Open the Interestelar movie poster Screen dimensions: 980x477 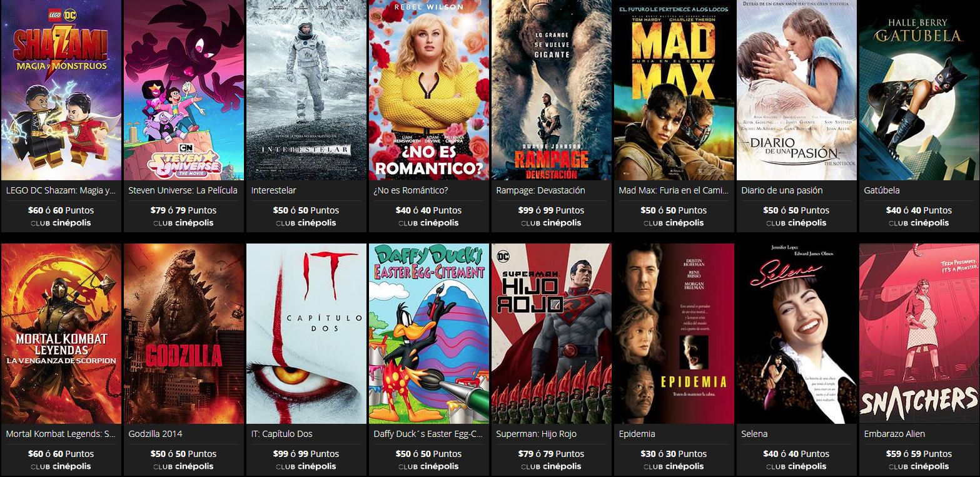[306, 90]
